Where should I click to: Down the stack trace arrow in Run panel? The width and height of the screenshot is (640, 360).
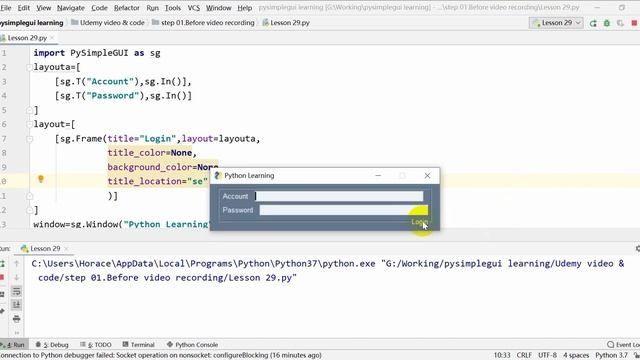pyautogui.click(x=17, y=278)
